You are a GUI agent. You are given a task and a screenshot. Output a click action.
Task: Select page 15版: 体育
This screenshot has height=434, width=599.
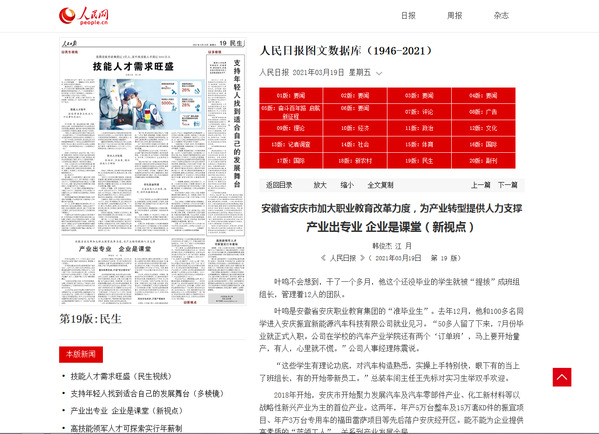point(419,144)
